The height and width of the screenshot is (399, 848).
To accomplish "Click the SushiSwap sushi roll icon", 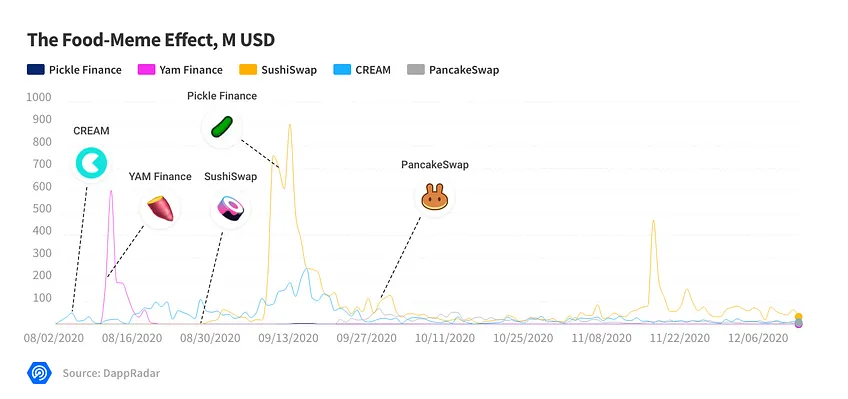I will point(230,208).
